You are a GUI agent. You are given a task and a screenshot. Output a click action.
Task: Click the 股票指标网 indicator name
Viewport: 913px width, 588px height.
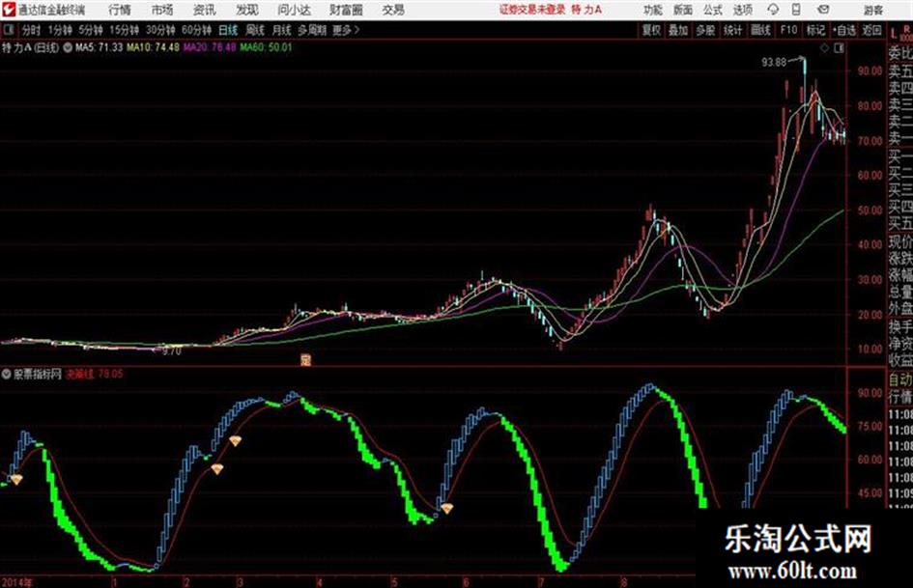(38, 374)
